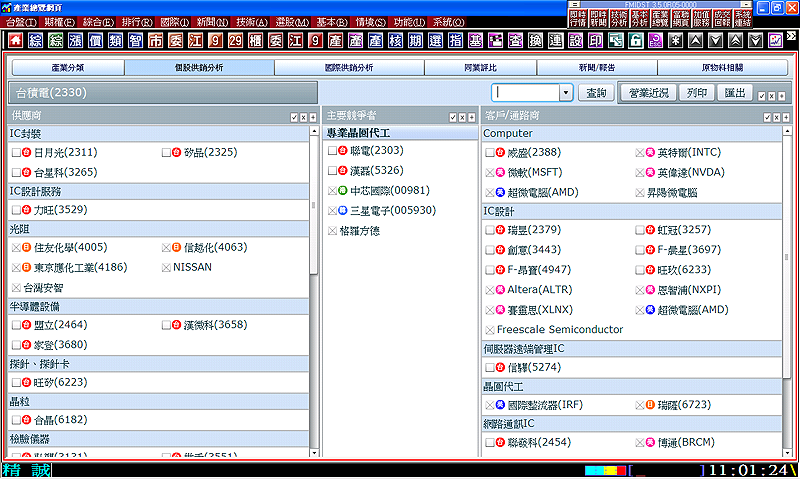Click the 英特爾(INTC) entry

click(x=689, y=153)
